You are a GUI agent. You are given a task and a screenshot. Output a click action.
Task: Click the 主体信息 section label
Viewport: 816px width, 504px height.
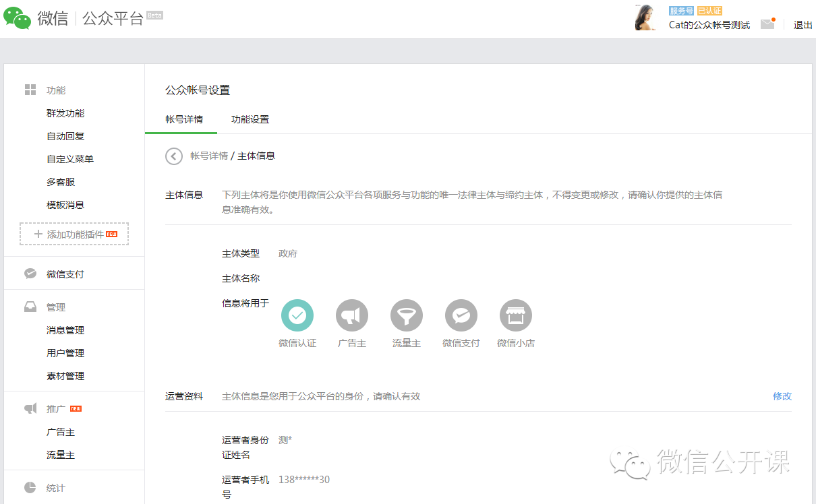coord(184,195)
